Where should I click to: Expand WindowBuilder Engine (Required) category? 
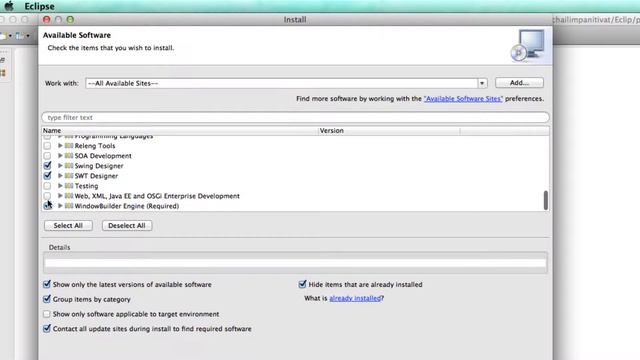pos(60,206)
